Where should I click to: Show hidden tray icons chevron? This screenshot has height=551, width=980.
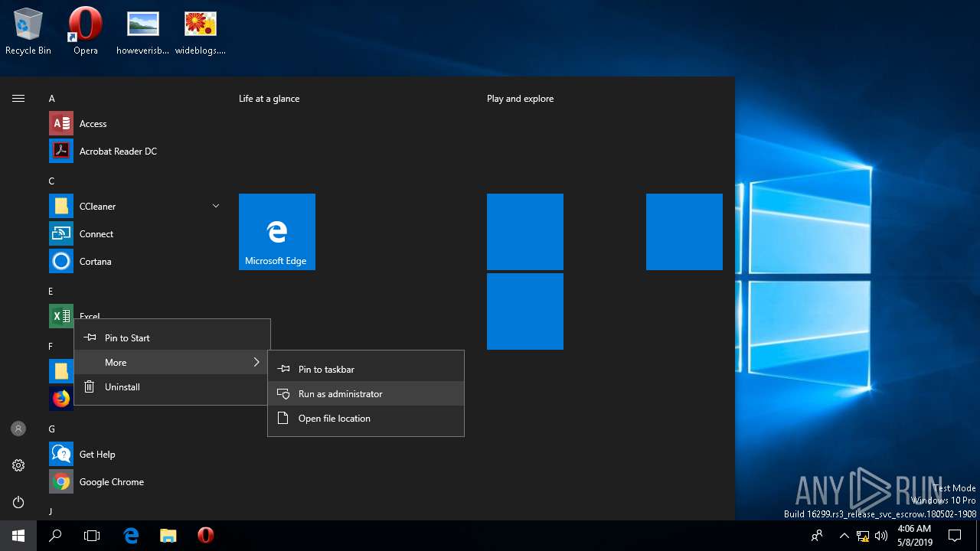tap(844, 536)
